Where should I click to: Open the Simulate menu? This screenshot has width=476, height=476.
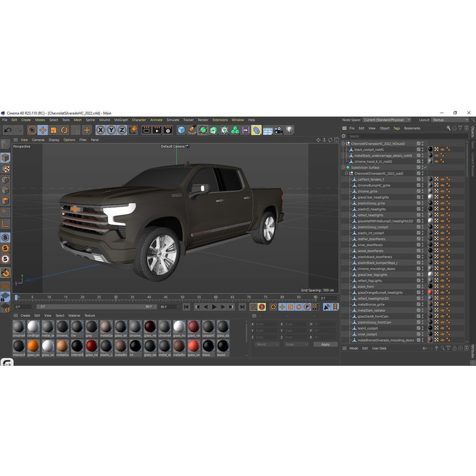click(x=173, y=120)
